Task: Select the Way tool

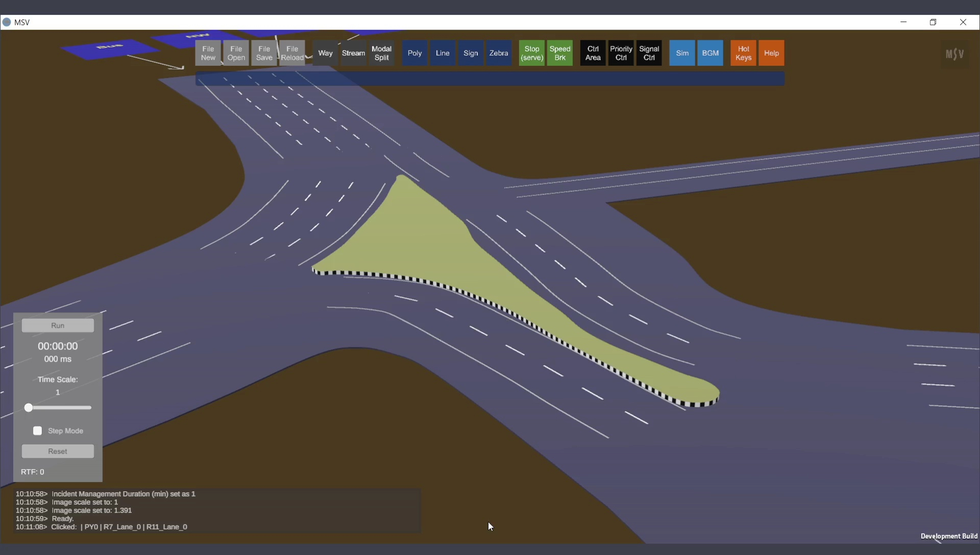Action: [325, 53]
